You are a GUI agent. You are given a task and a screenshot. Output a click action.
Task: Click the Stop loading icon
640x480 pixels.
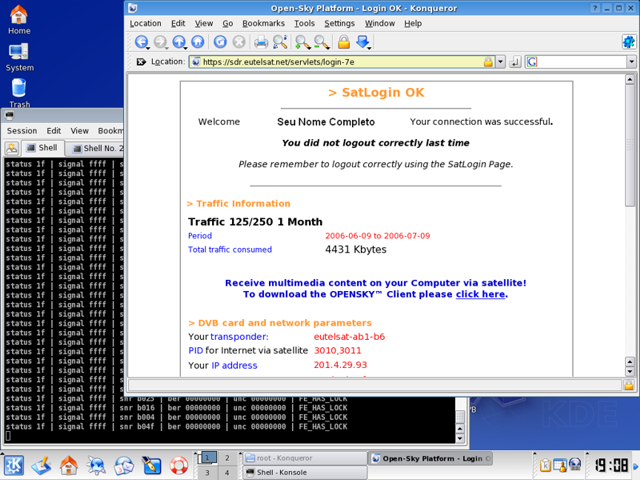click(x=239, y=42)
